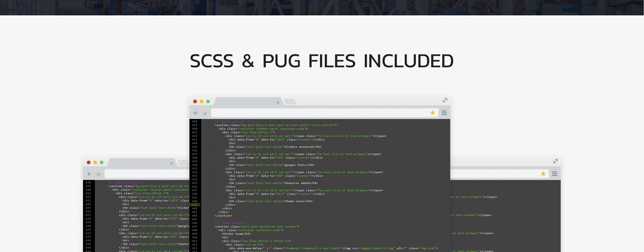The image size is (644, 252).
Task: Click 'theme users' h4 line in center editor
Action: click(x=271, y=201)
